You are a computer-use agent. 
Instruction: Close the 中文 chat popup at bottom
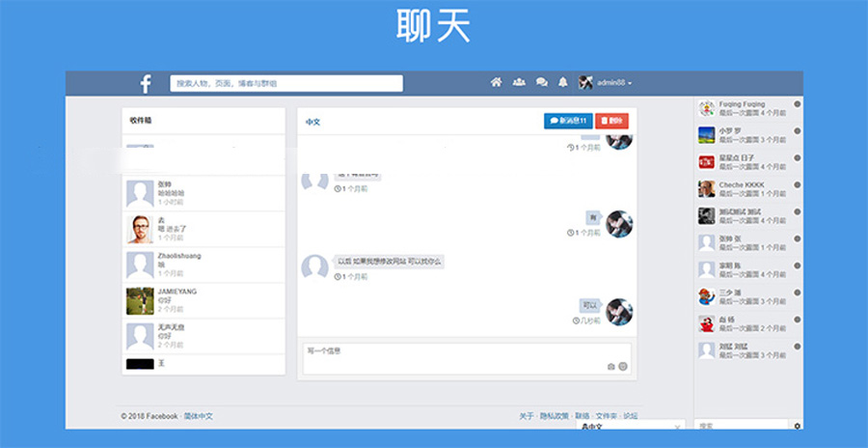[678, 426]
